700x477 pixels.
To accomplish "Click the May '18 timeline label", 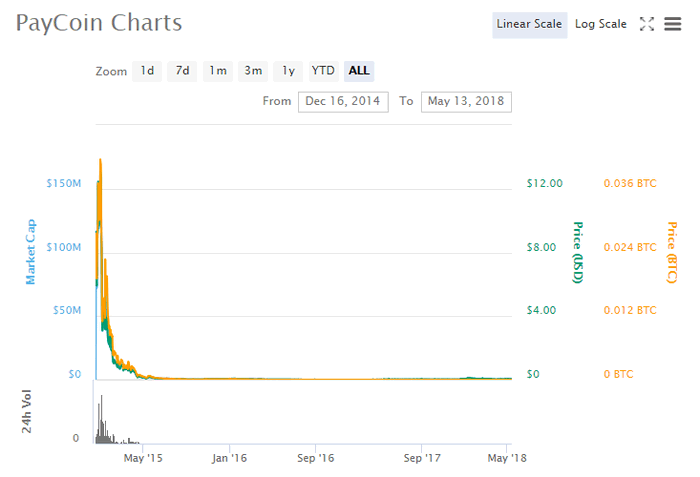I will (507, 458).
